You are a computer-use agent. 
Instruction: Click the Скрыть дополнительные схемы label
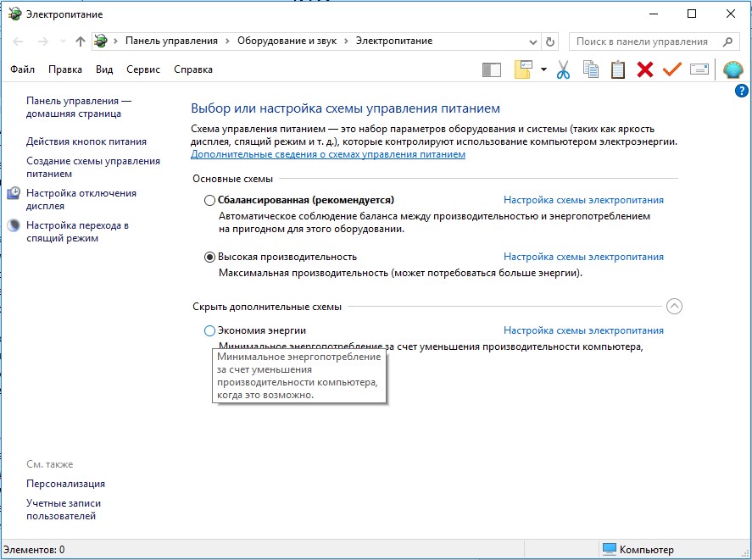coord(267,307)
